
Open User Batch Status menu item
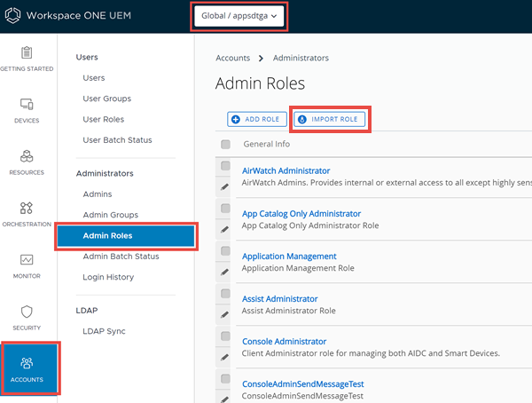click(x=117, y=140)
